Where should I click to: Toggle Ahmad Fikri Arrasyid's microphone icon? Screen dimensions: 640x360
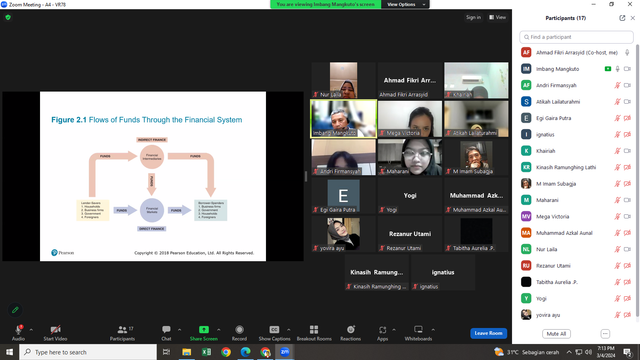click(x=627, y=53)
